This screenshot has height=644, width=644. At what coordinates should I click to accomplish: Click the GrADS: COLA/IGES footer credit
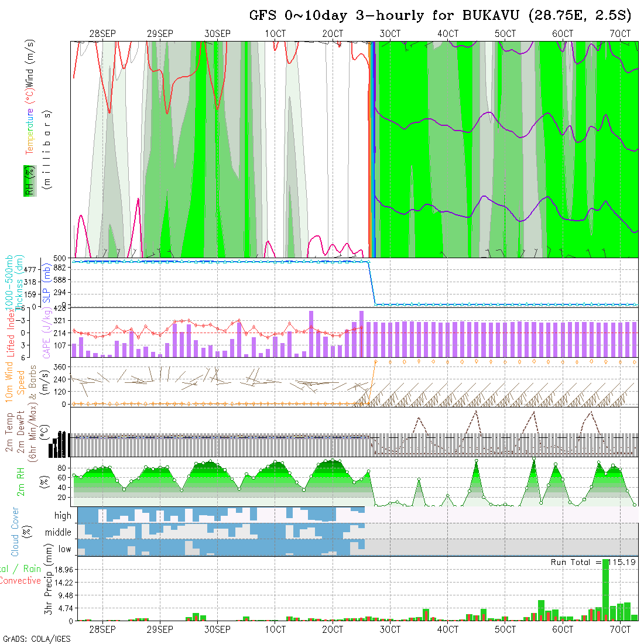36,639
